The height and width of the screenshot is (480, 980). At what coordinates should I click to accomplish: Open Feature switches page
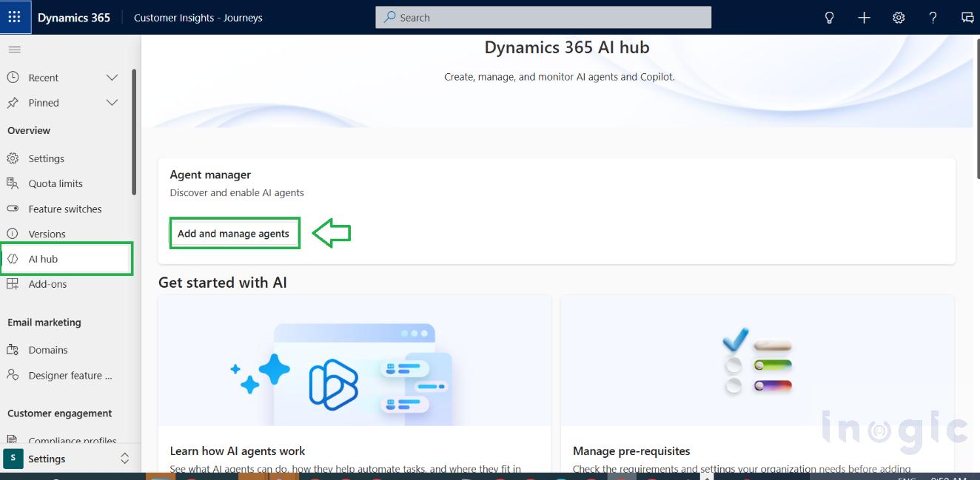(x=65, y=209)
